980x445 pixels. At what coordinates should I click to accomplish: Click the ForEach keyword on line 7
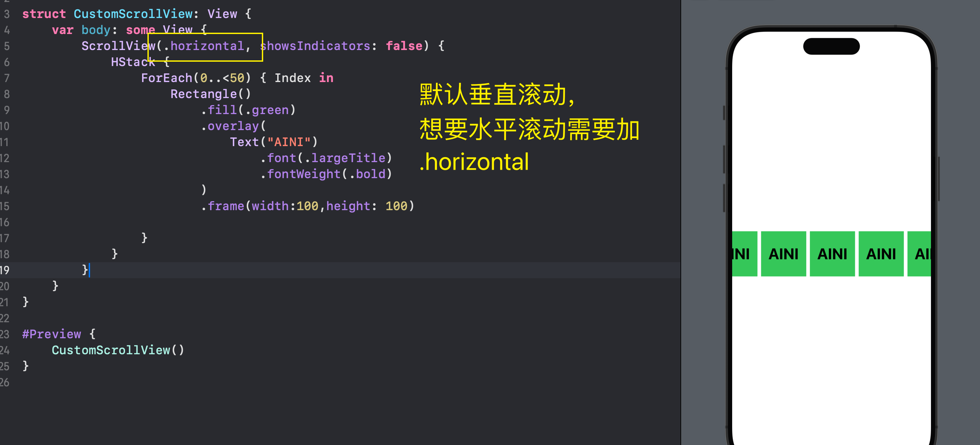tap(167, 78)
